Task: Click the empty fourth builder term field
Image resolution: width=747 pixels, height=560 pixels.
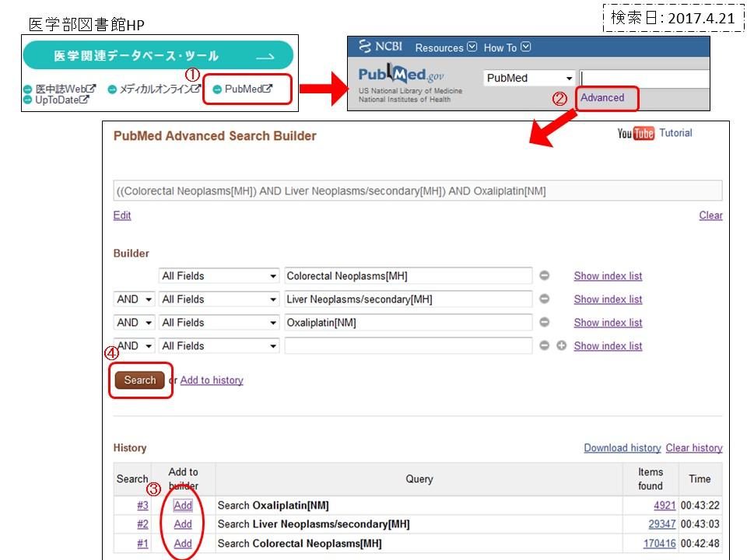Action: tap(409, 345)
